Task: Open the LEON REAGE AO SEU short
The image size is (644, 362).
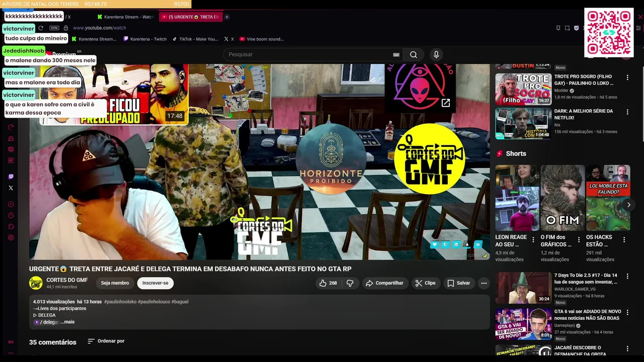Action: (517, 198)
